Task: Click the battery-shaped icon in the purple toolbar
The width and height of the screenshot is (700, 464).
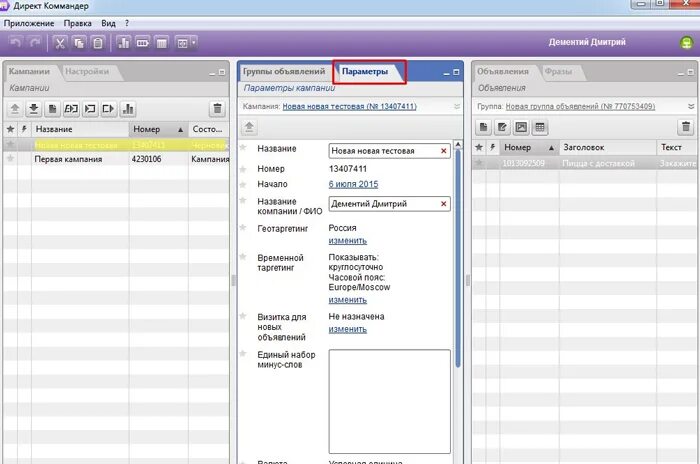Action: pyautogui.click(x=142, y=43)
